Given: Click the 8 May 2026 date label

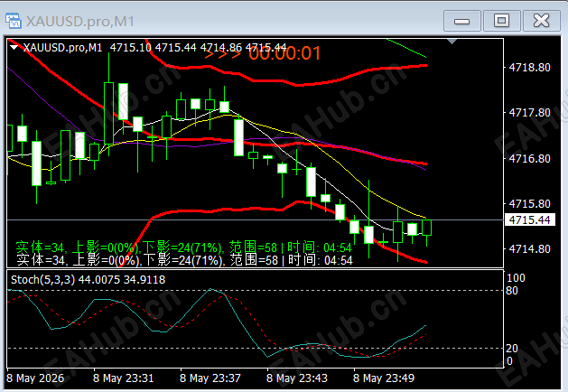Looking at the screenshot, I should pyautogui.click(x=35, y=378).
